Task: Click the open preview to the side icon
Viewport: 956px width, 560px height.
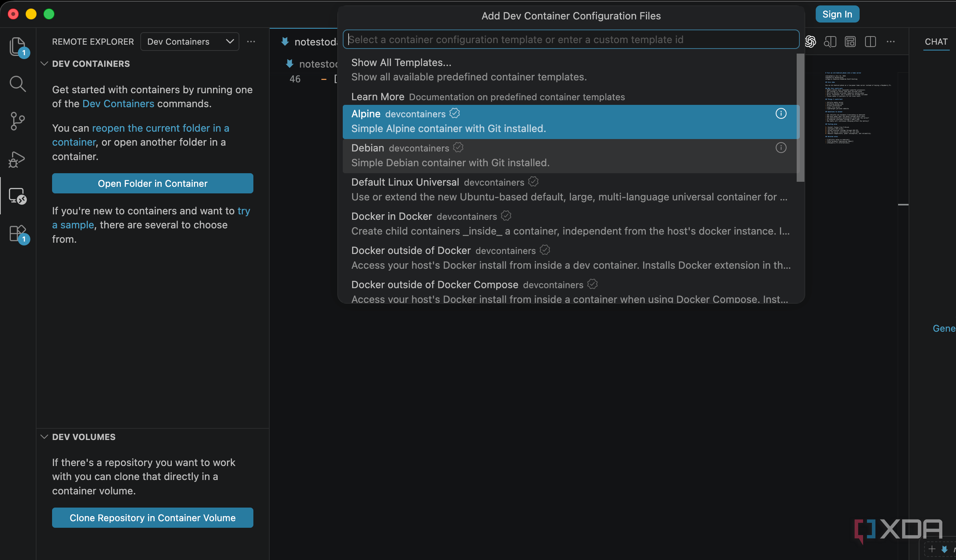Action: pos(830,42)
